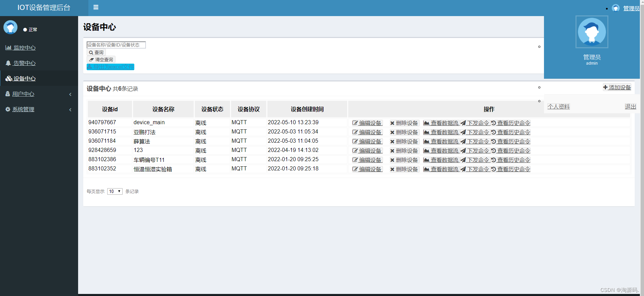Delete device device_main

coord(404,123)
